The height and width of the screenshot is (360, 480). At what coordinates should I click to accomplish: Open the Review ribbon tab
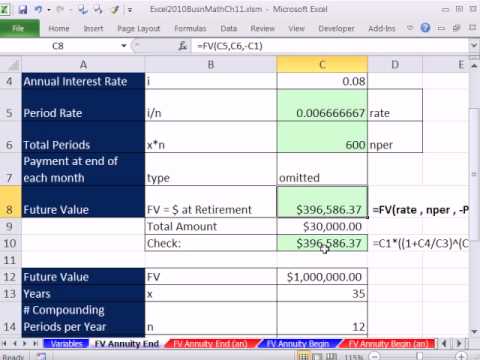point(262,29)
